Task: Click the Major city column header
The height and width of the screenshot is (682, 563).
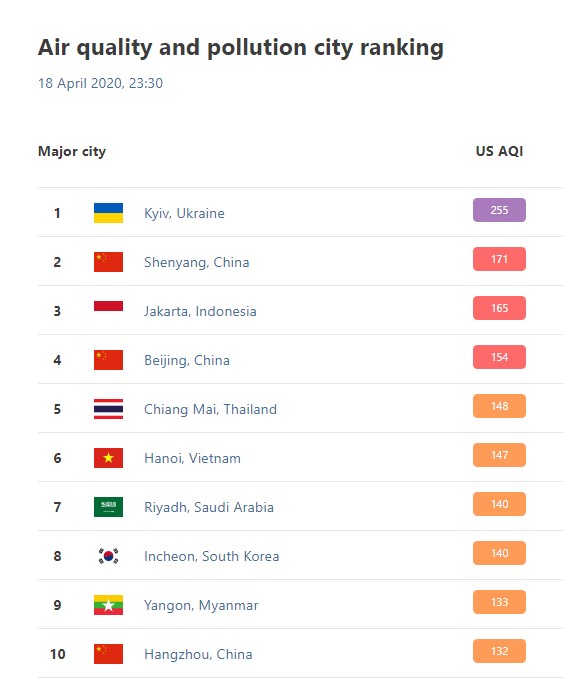Action: tap(72, 151)
